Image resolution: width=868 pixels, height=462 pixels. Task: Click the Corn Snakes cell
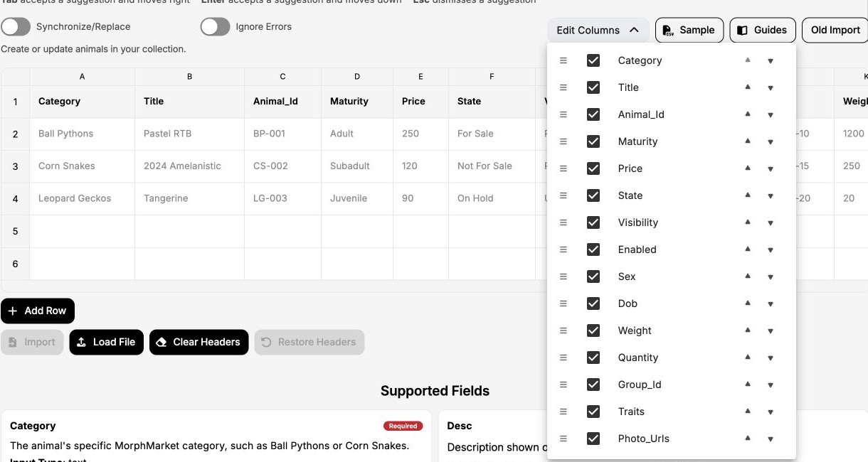pos(82,166)
